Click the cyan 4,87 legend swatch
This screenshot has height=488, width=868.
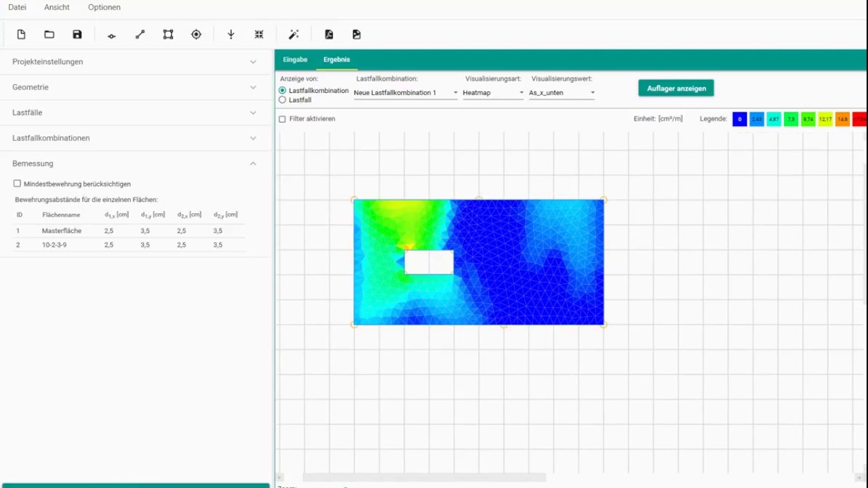pos(774,119)
